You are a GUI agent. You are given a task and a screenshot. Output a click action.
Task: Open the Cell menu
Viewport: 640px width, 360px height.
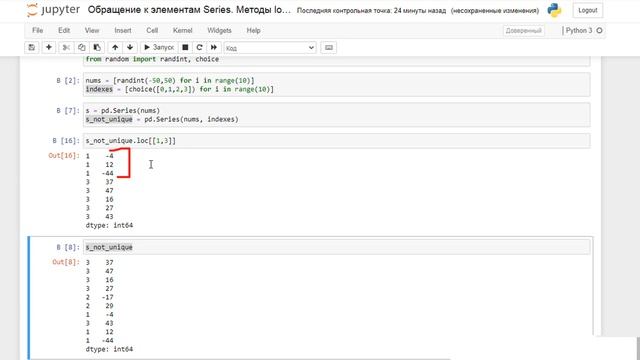pyautogui.click(x=152, y=31)
